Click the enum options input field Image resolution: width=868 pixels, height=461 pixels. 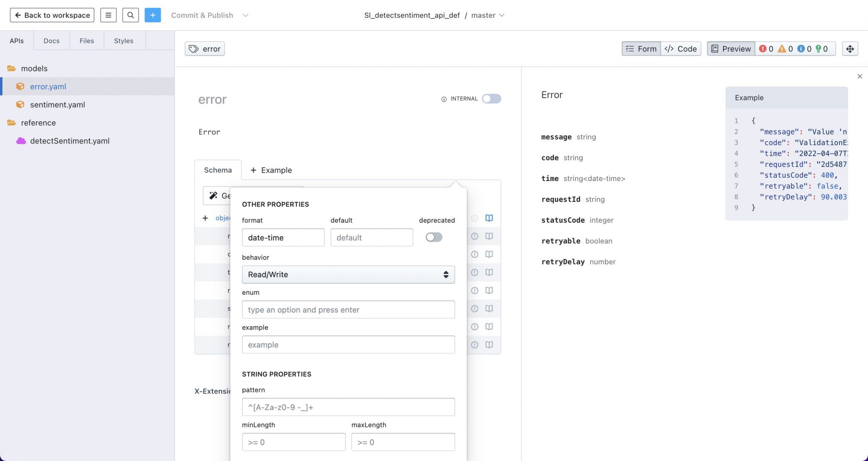tap(348, 310)
